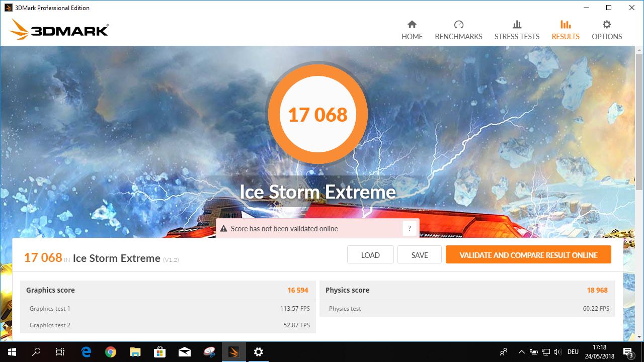This screenshot has width=644, height=362.
Task: Click the Graphics test 2 row
Action: [x=168, y=325]
